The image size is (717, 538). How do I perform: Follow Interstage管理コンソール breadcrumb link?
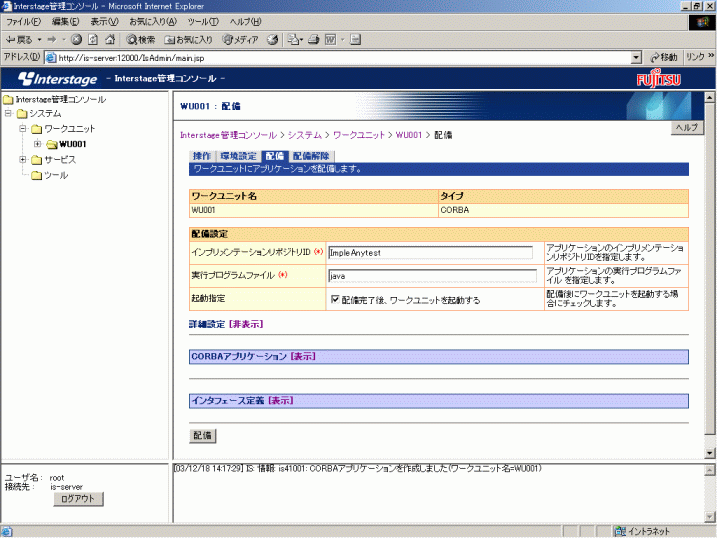228,135
